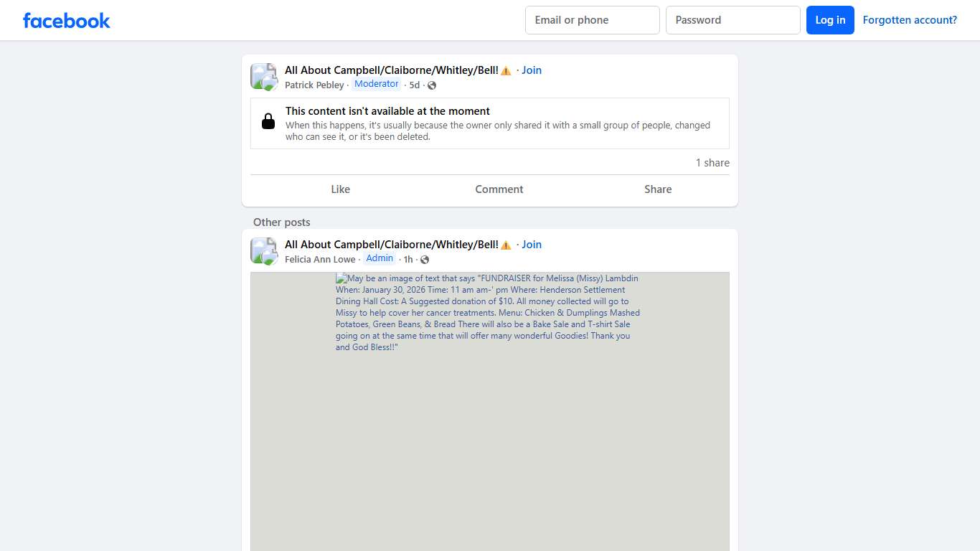Viewport: 980px width, 551px height.
Task: Open Patrick Pebley's profile
Action: (x=314, y=85)
